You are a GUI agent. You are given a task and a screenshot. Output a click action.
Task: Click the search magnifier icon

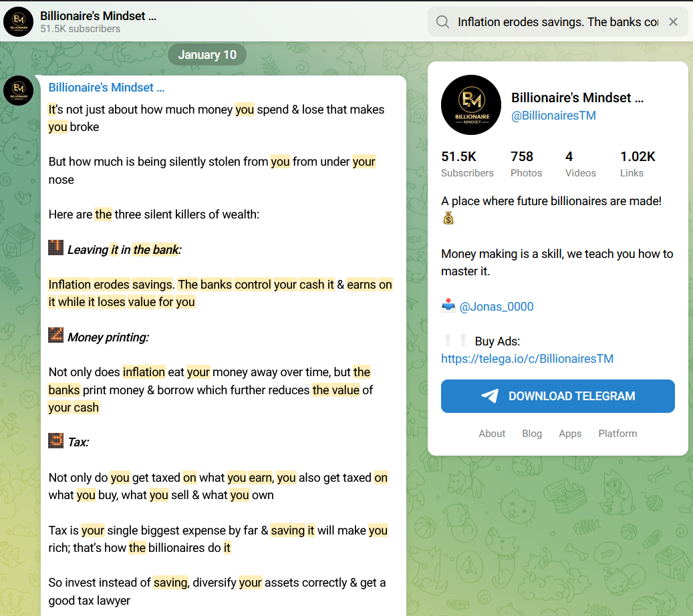442,22
